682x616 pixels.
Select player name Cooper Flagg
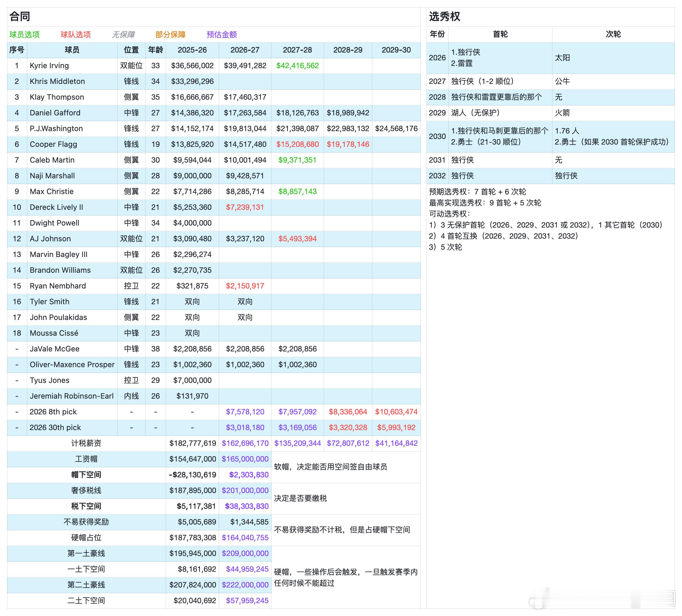[53, 145]
